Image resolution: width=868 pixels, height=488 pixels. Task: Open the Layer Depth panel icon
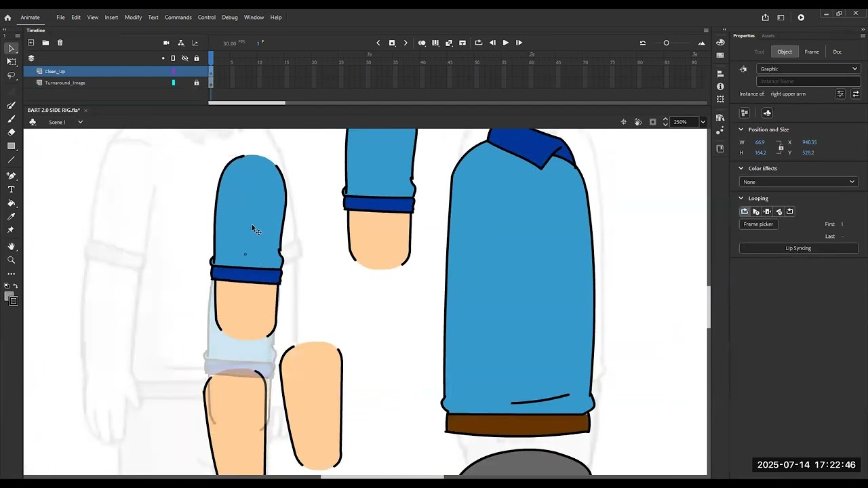(x=195, y=43)
